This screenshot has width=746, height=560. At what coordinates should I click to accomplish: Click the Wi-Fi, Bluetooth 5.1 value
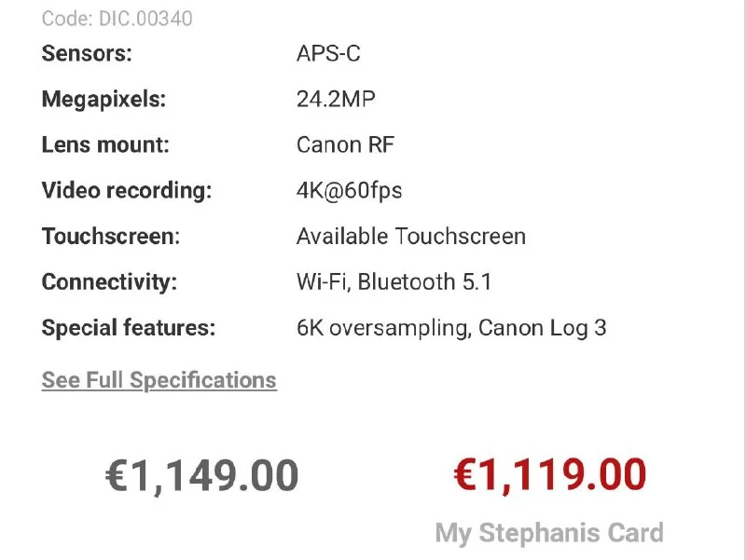click(394, 282)
